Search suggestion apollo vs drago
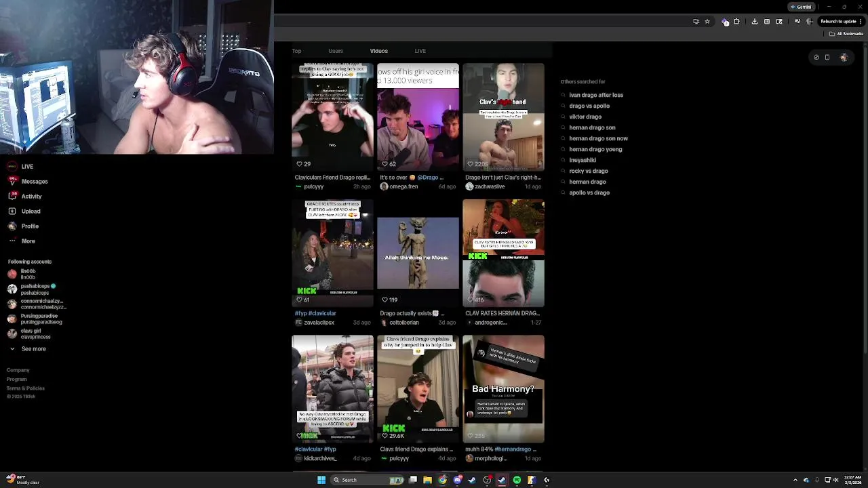The height and width of the screenshot is (488, 868). click(585, 192)
